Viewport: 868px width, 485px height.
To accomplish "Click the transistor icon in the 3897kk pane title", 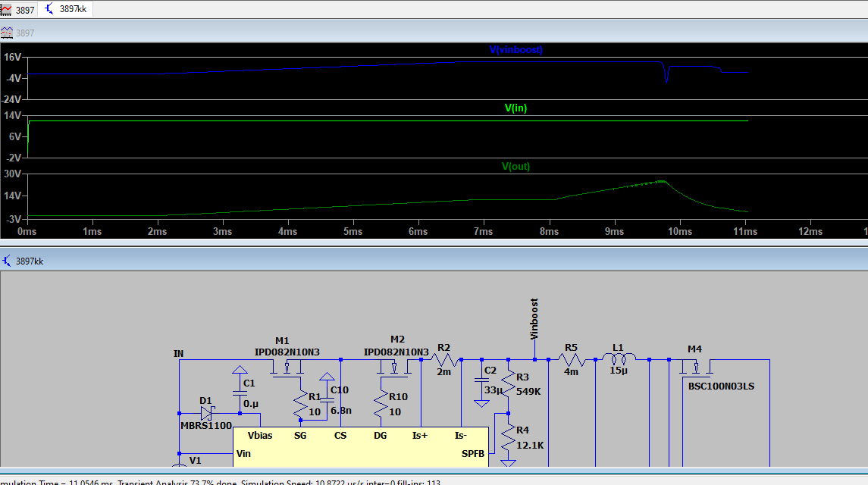I will tap(7, 261).
